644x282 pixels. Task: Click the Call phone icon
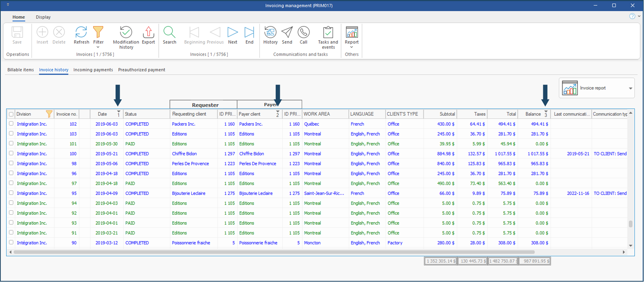tap(304, 33)
